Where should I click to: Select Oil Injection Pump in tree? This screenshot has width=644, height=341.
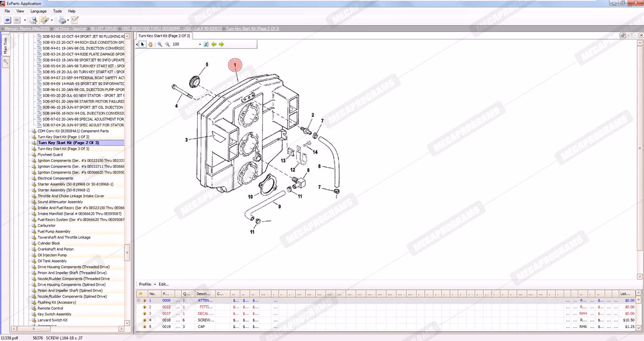point(52,255)
